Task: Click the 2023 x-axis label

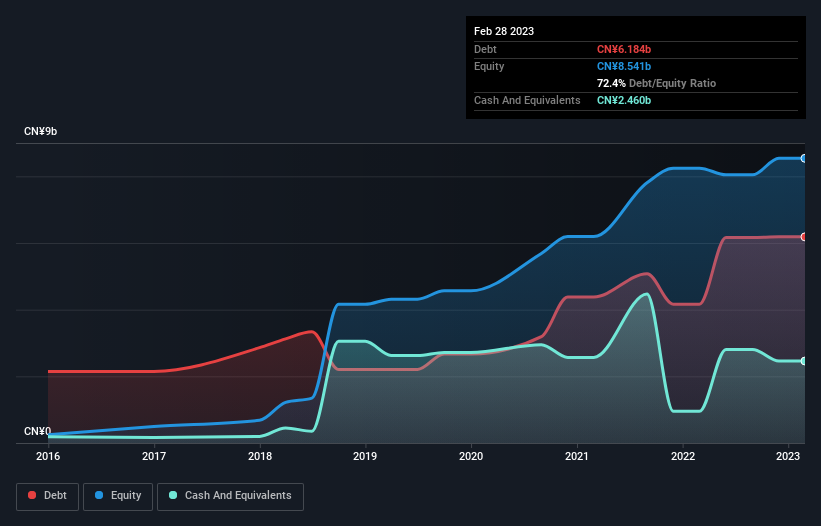Action: pos(787,456)
